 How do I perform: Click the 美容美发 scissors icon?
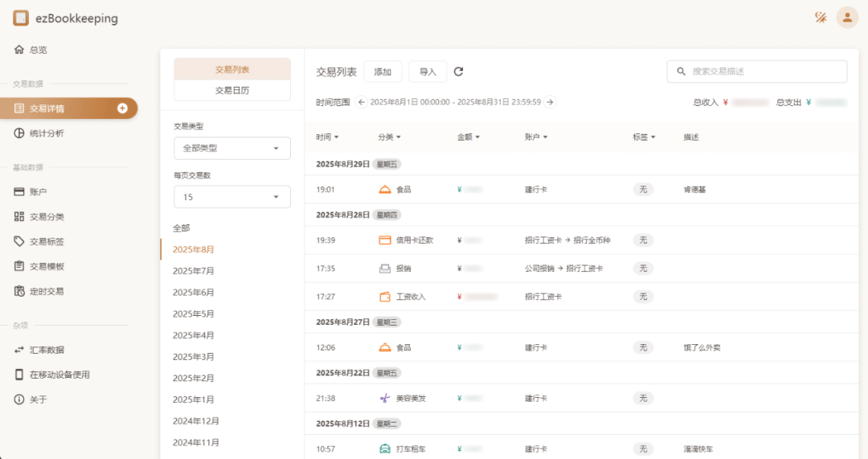(385, 398)
